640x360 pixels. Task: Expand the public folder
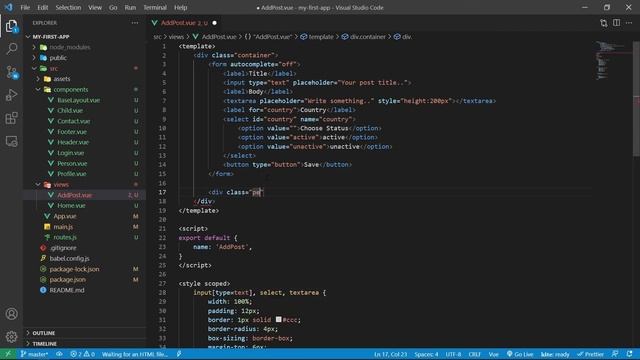click(x=58, y=58)
